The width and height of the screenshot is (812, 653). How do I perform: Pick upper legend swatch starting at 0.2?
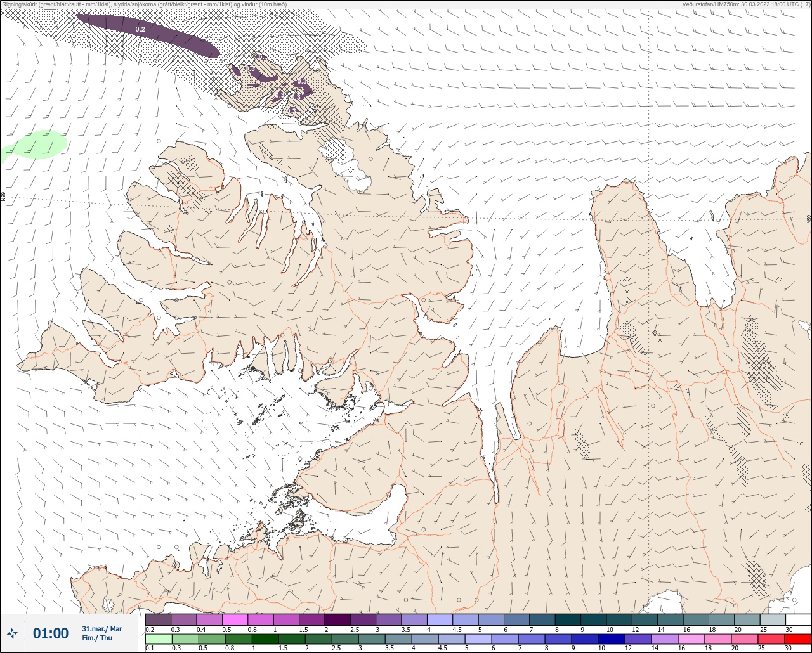[158, 619]
